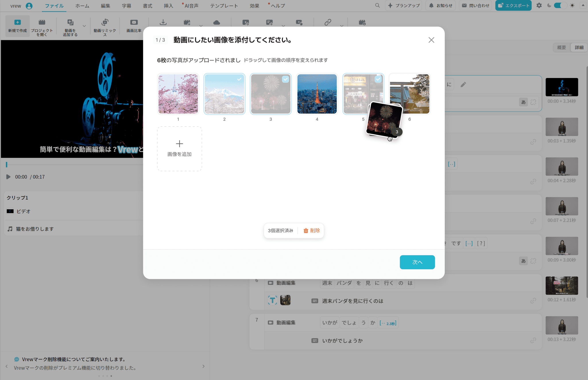Expand dropdown arrow beside 動画を追加する
588x380 pixels.
[x=84, y=26]
